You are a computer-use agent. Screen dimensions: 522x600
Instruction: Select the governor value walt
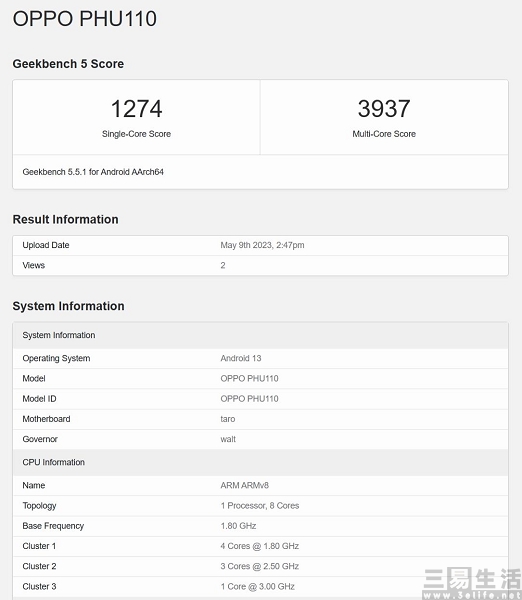point(228,439)
